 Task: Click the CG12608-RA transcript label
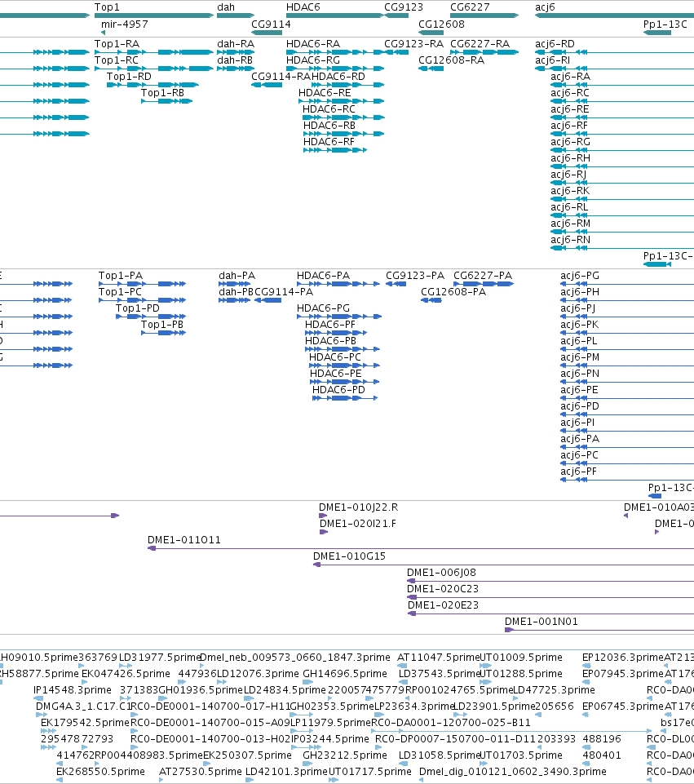[451, 60]
